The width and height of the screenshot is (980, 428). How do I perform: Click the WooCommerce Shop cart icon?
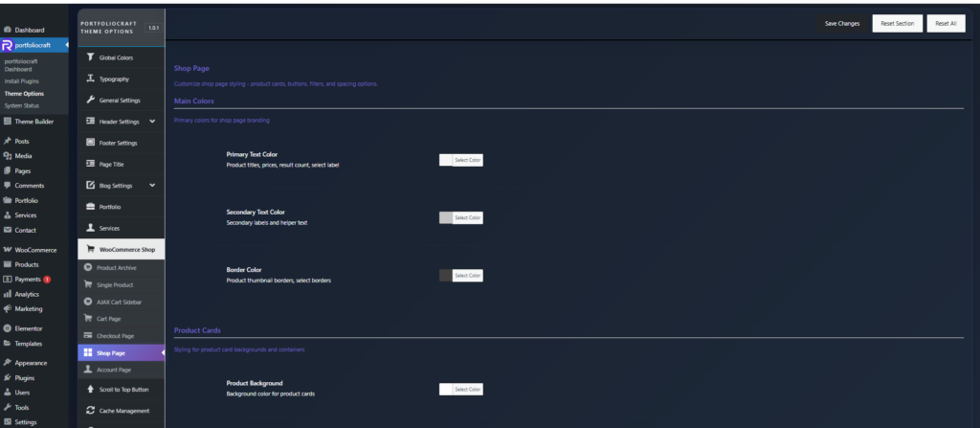(90, 250)
